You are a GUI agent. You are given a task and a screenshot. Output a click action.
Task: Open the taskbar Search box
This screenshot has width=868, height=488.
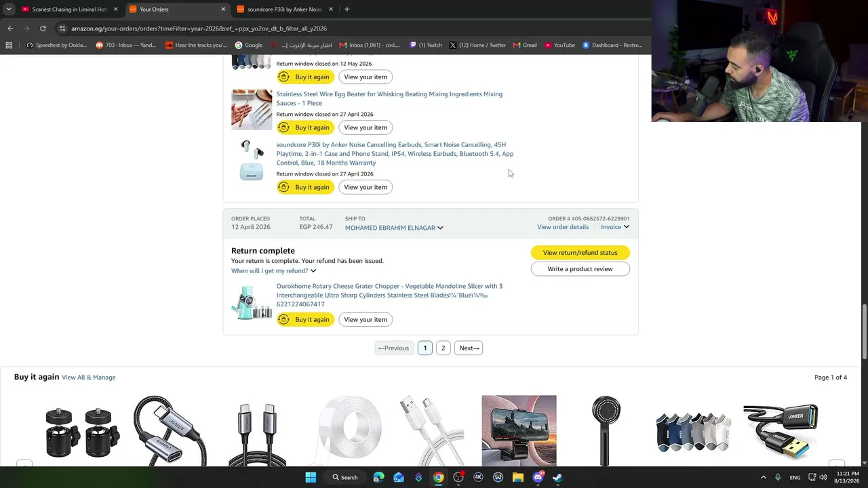[345, 477]
